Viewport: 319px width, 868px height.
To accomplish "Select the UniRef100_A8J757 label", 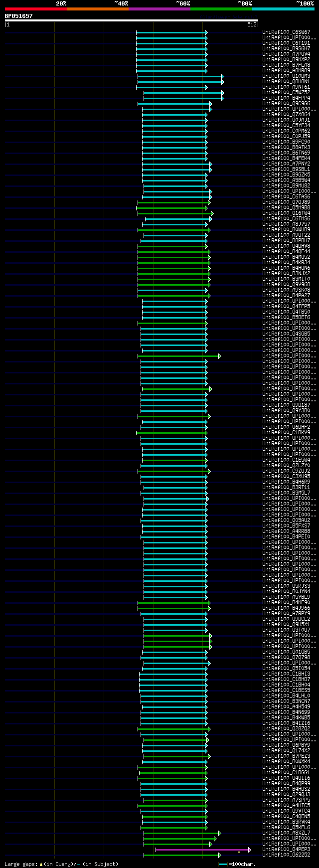I will click(x=286, y=224).
